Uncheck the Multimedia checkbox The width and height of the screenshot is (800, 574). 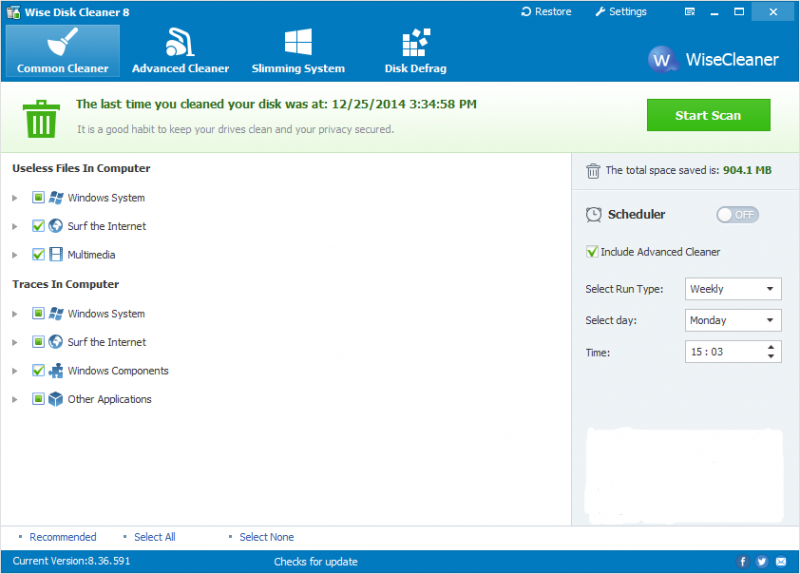38,255
